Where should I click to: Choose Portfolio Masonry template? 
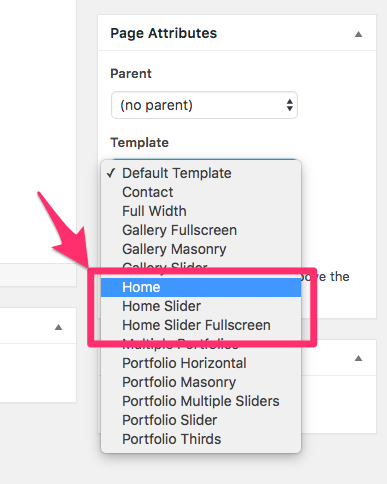pyautogui.click(x=201, y=382)
